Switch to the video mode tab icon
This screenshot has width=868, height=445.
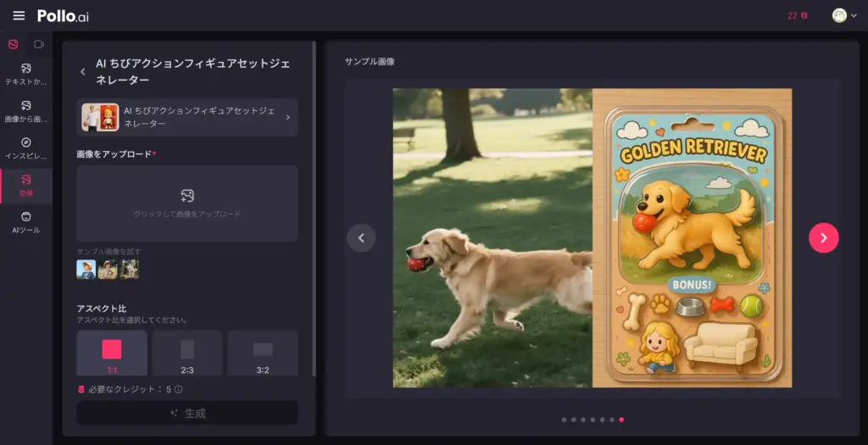coord(39,44)
